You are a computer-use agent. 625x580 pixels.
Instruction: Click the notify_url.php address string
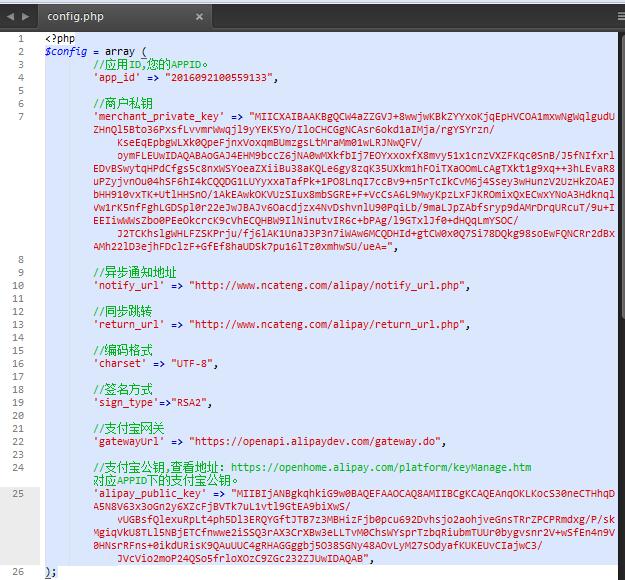coord(330,286)
